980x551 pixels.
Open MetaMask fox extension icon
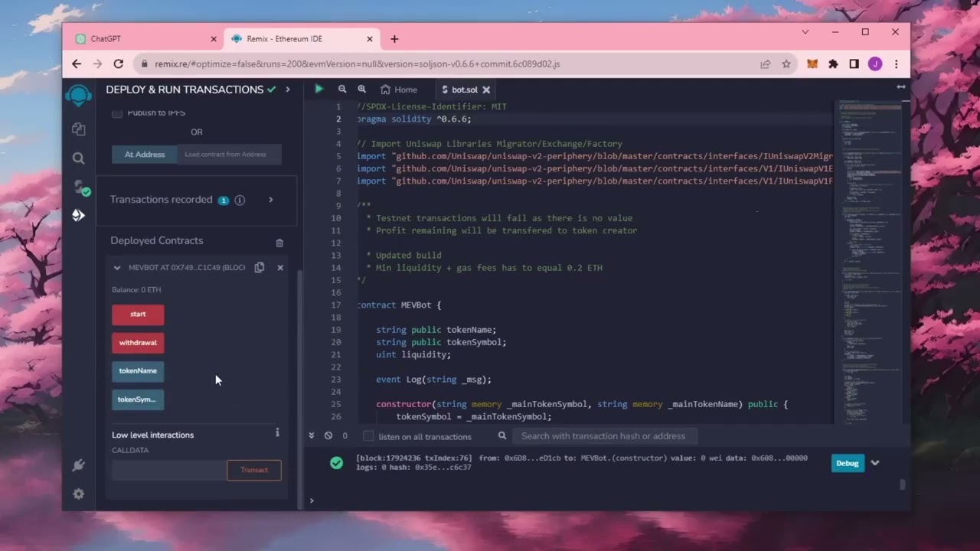click(812, 64)
